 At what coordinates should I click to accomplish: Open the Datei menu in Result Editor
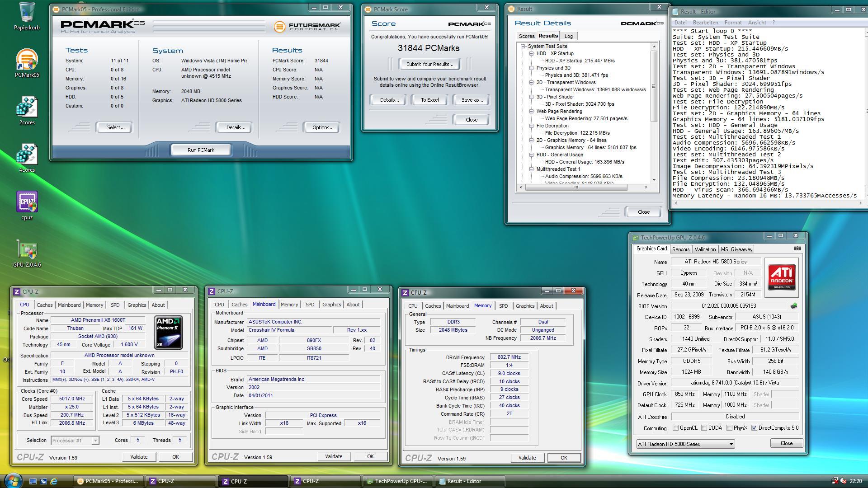tap(680, 23)
